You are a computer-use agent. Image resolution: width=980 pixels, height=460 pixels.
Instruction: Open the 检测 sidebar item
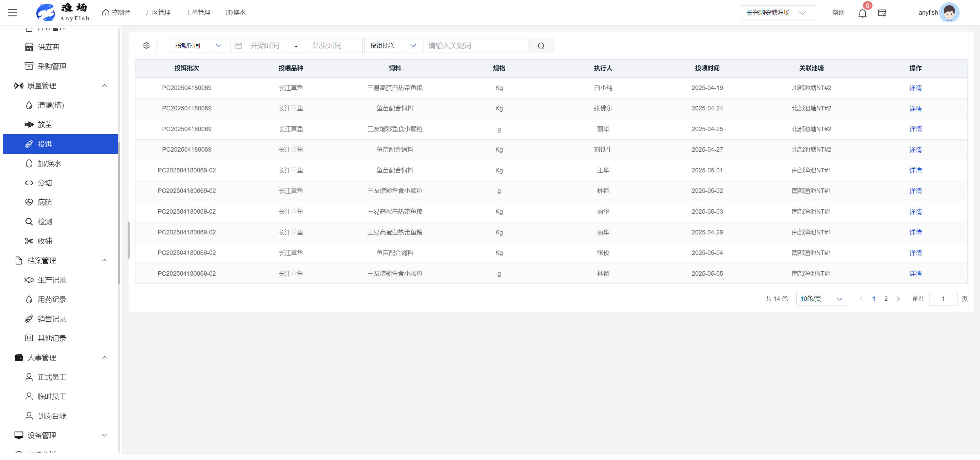pyautogui.click(x=45, y=221)
